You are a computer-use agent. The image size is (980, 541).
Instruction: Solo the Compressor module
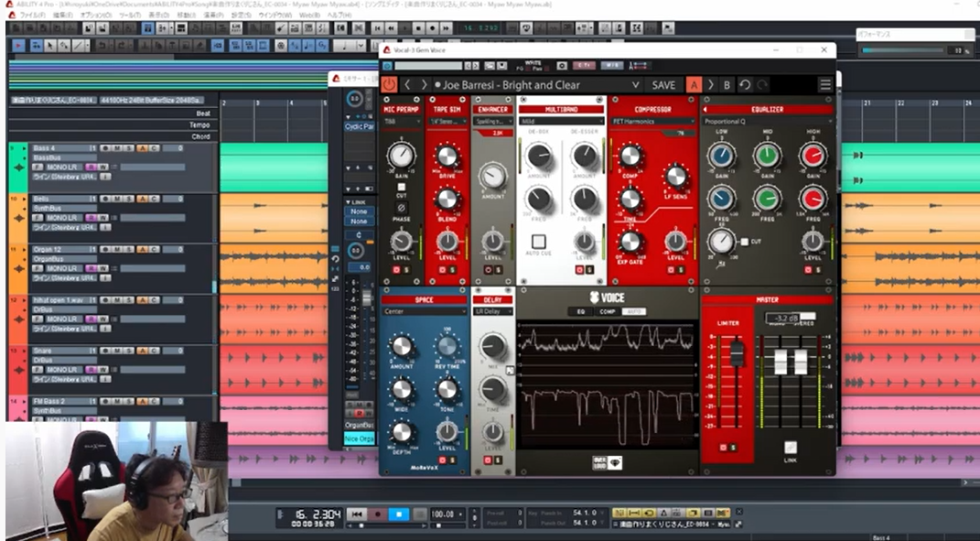point(680,270)
